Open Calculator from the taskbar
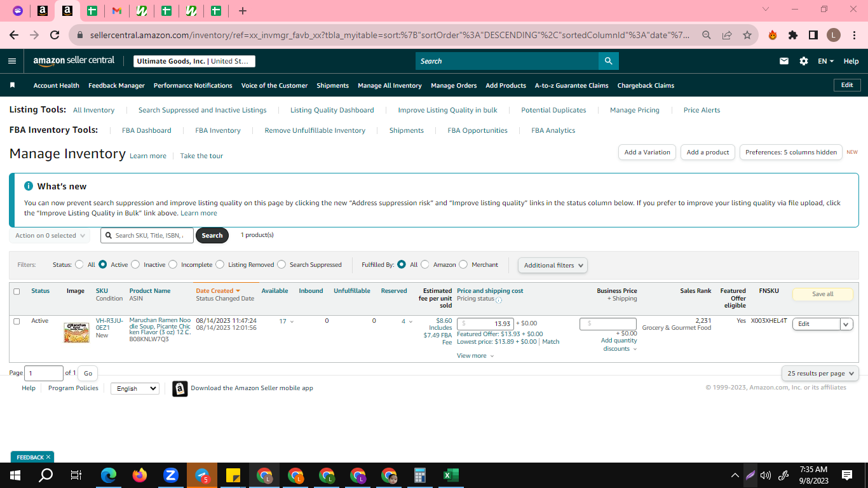The image size is (868, 488). (419, 475)
